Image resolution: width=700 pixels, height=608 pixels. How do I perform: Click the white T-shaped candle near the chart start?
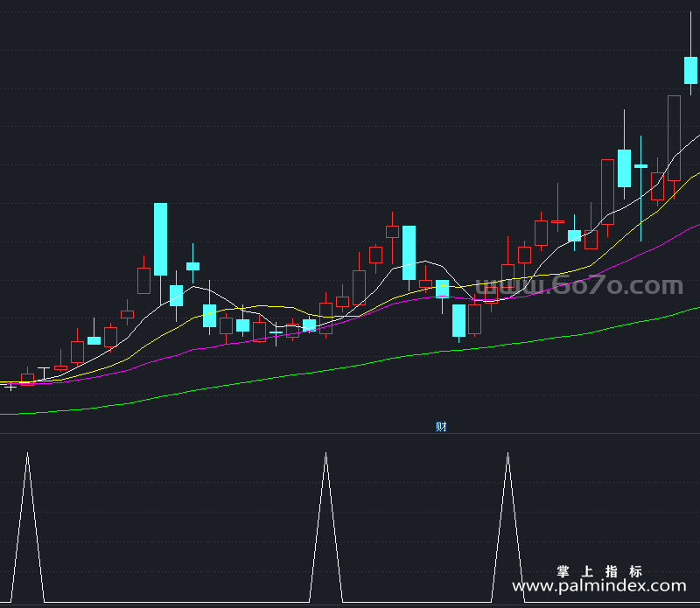pyautogui.click(x=44, y=374)
